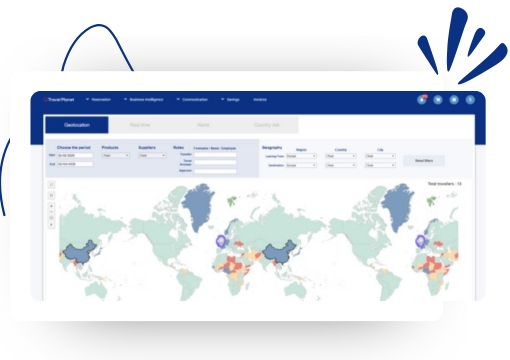Open the Suppliers filter dropdown
Viewport: 510px width, 360px height.
point(152,155)
